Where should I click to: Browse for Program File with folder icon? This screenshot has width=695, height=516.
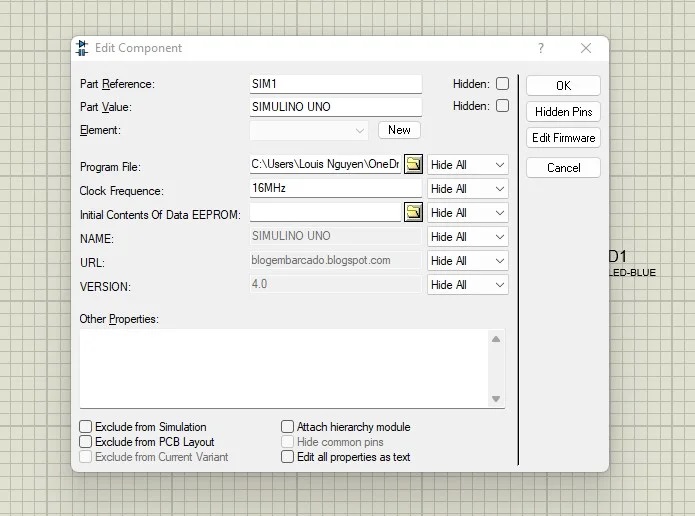413,164
